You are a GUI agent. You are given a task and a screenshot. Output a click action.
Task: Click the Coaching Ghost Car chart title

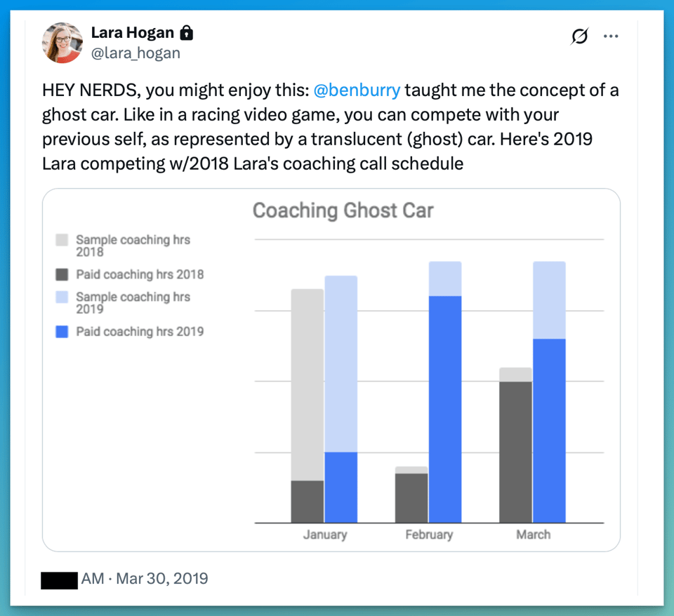tap(343, 210)
